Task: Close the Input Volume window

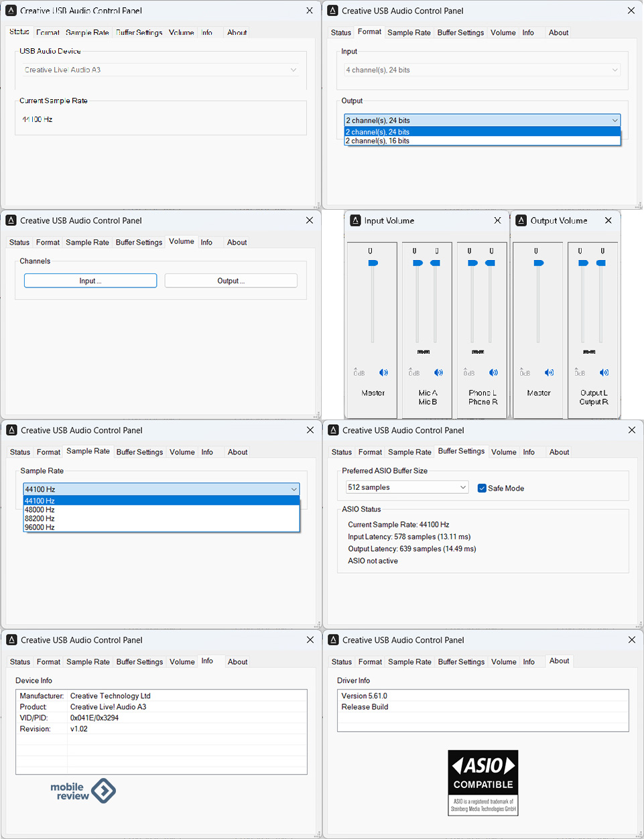Action: pyautogui.click(x=497, y=220)
